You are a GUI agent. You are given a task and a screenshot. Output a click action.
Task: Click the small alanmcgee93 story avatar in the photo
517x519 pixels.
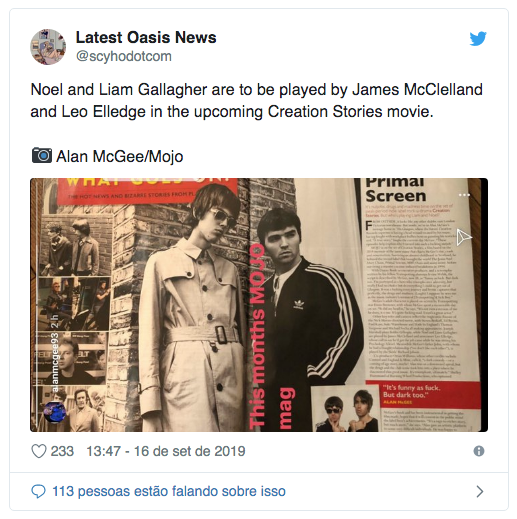click(55, 411)
